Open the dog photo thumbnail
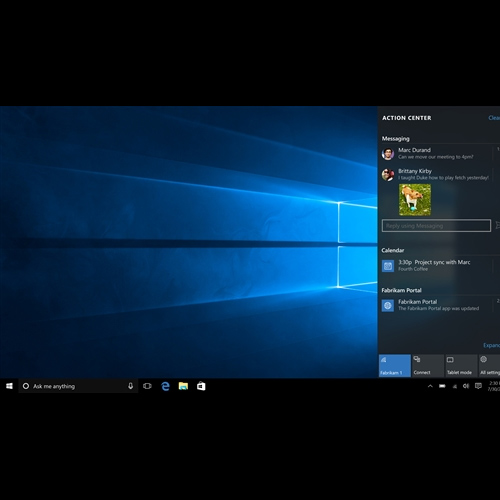Viewport: 500px width, 500px height. click(415, 200)
